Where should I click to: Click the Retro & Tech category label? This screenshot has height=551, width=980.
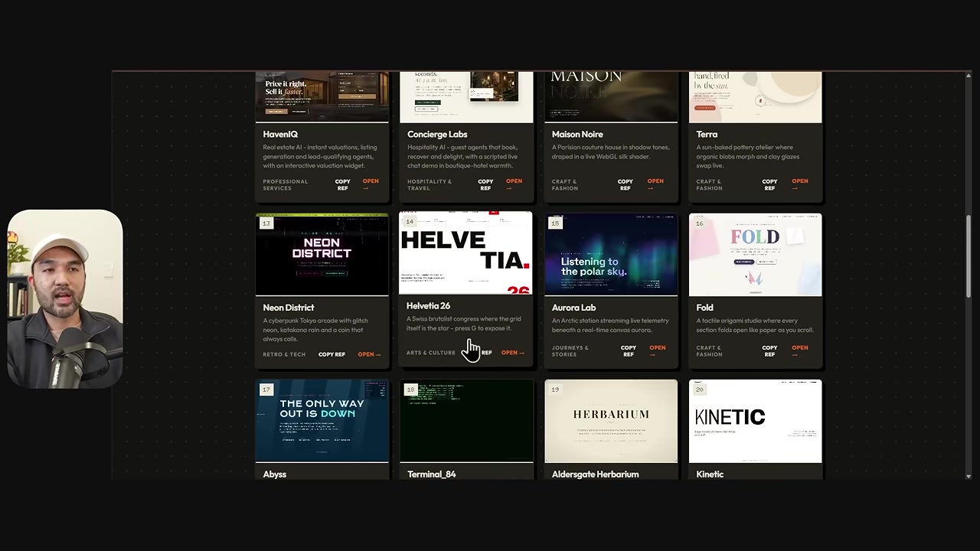click(284, 354)
